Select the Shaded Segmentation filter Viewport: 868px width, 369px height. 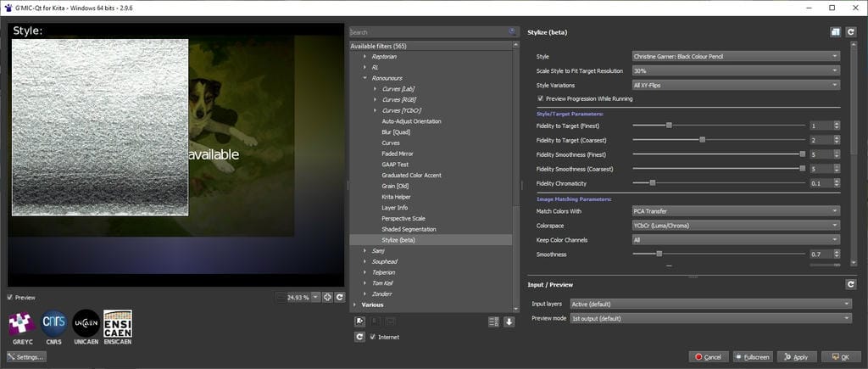[409, 229]
